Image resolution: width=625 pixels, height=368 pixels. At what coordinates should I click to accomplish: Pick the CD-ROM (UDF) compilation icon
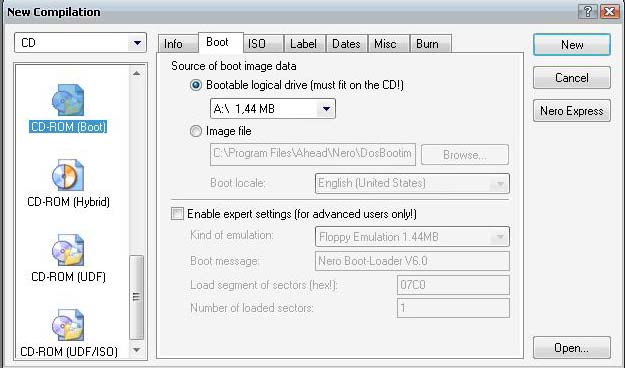pos(68,250)
